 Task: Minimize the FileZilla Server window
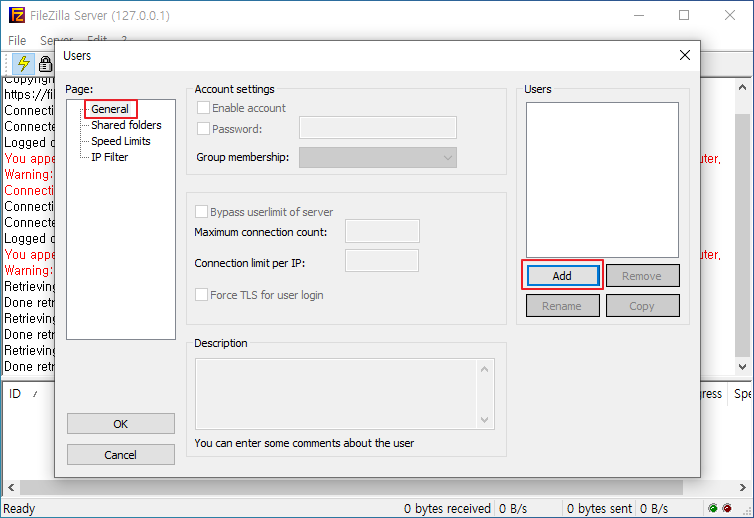[x=639, y=15]
